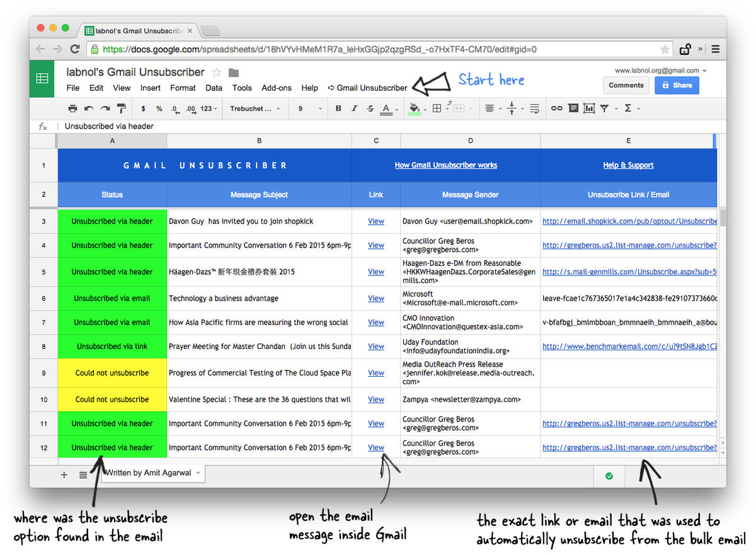Go to Sheets home via green icon
756x555 pixels.
(42, 79)
